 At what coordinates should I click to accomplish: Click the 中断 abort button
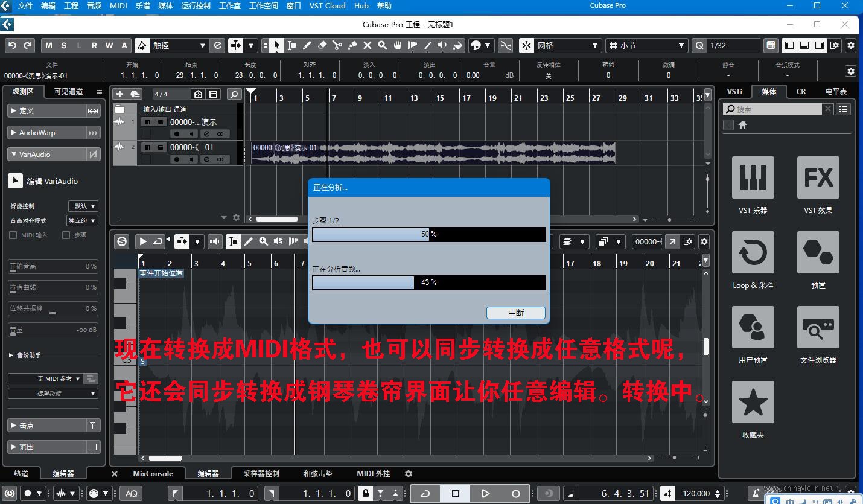tap(516, 313)
